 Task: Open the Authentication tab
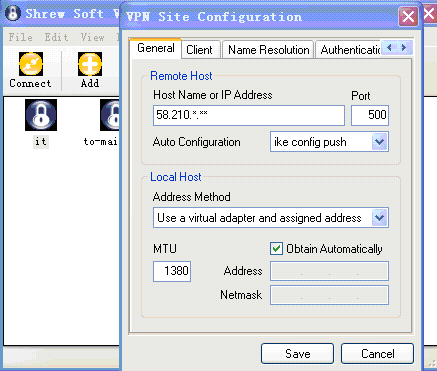click(x=349, y=50)
